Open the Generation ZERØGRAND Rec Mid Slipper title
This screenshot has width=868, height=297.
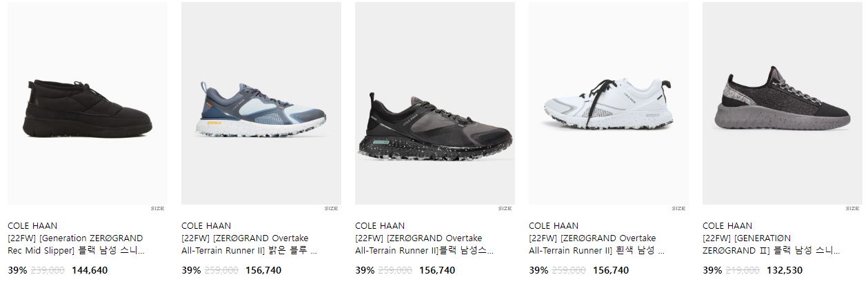pos(76,245)
